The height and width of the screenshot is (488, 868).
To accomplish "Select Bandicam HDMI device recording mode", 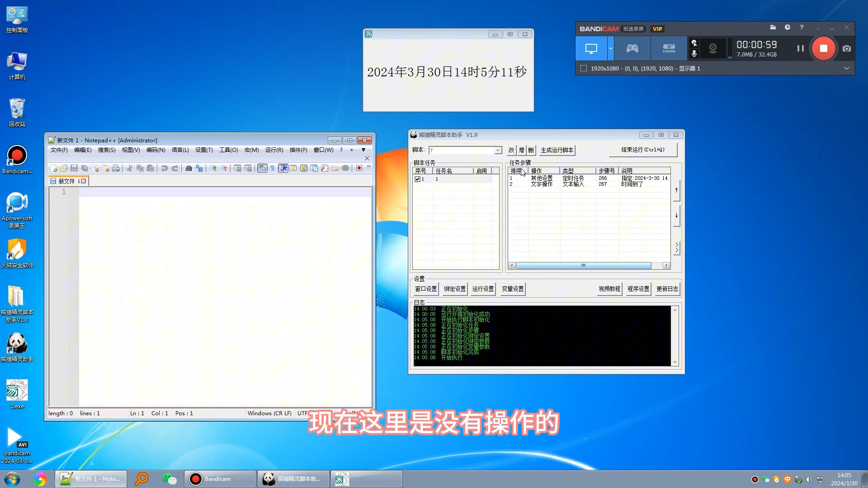I will (669, 48).
